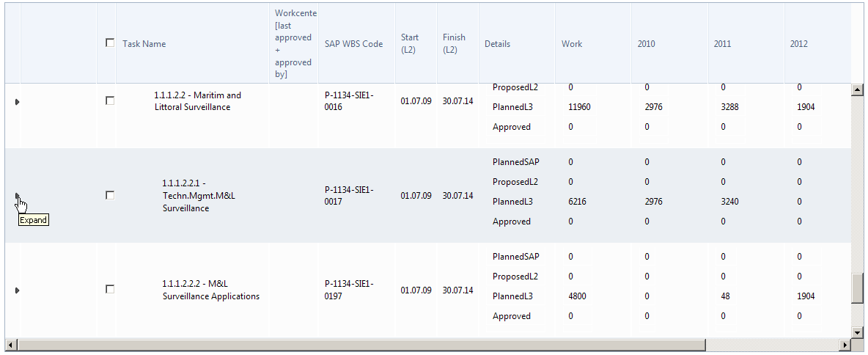Click PlannedL3 Work value 6216
Screen dimensions: 868x355
click(x=578, y=202)
